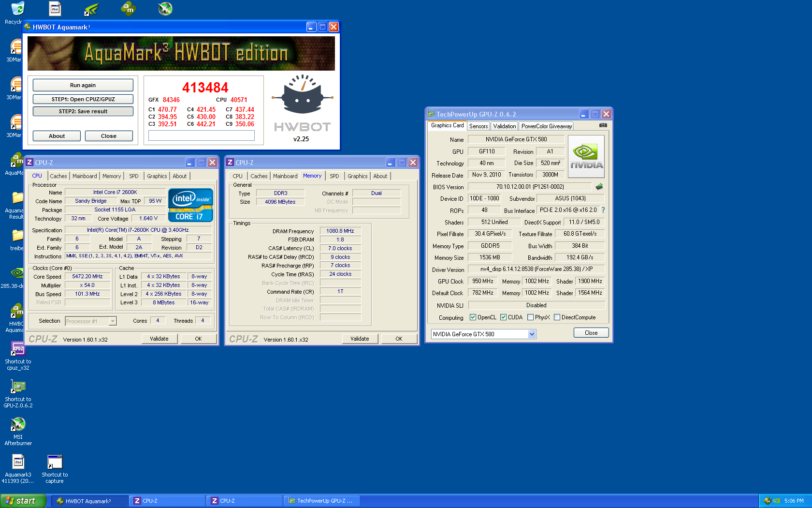
Task: Open the AquaMark desktop shortcut icon
Action: pos(17,160)
